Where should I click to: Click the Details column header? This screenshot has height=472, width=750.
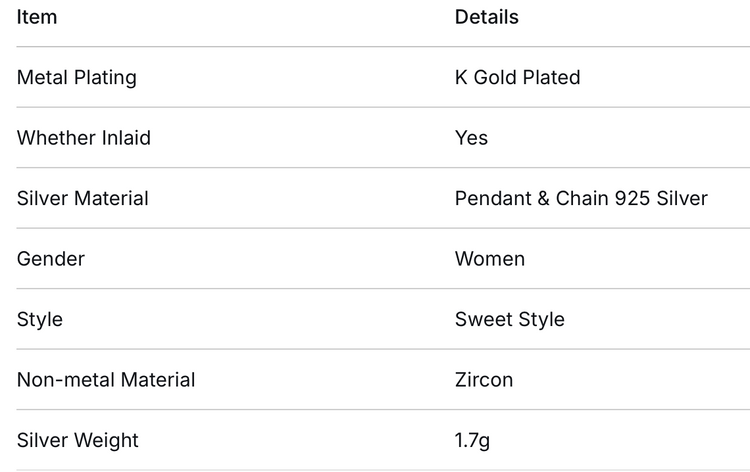(486, 17)
